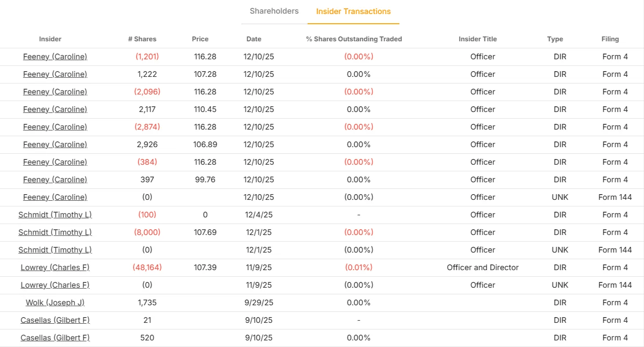
Task: Sort by the # Shares column header
Action: point(142,39)
